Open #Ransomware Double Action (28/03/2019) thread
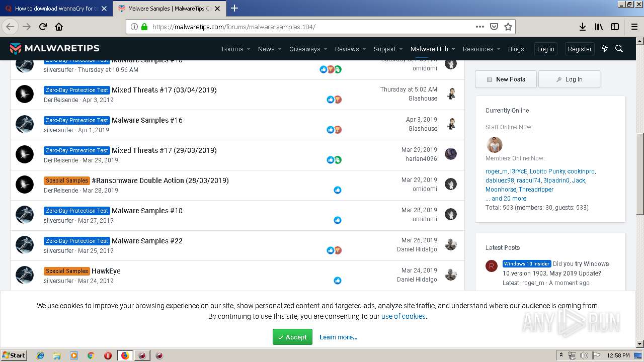The image size is (644, 362). coord(160,180)
